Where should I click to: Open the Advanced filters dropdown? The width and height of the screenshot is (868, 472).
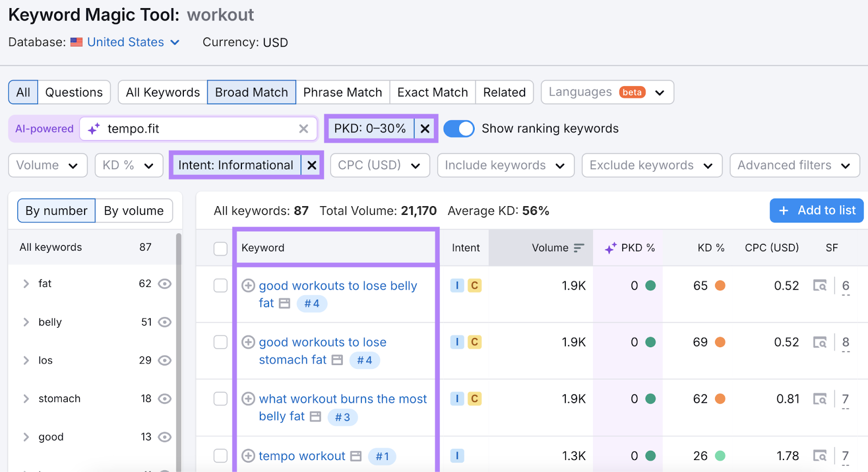(x=794, y=165)
